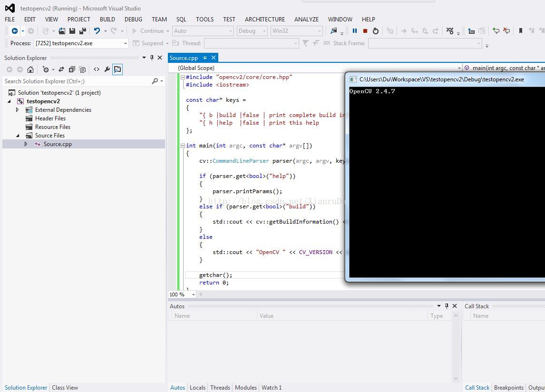Image resolution: width=545 pixels, height=392 pixels.
Task: Select Header Files in Solution Explorer
Action: point(50,118)
